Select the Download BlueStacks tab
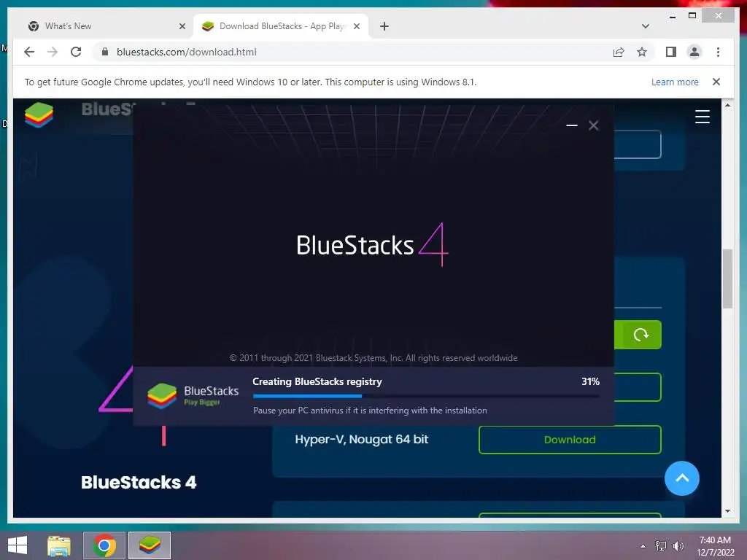The image size is (747, 560). point(281,26)
